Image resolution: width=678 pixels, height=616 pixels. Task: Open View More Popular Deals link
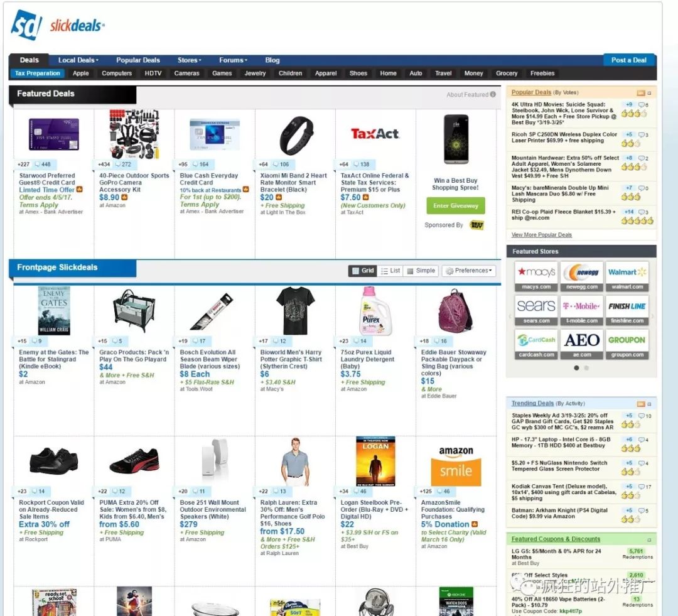541,235
